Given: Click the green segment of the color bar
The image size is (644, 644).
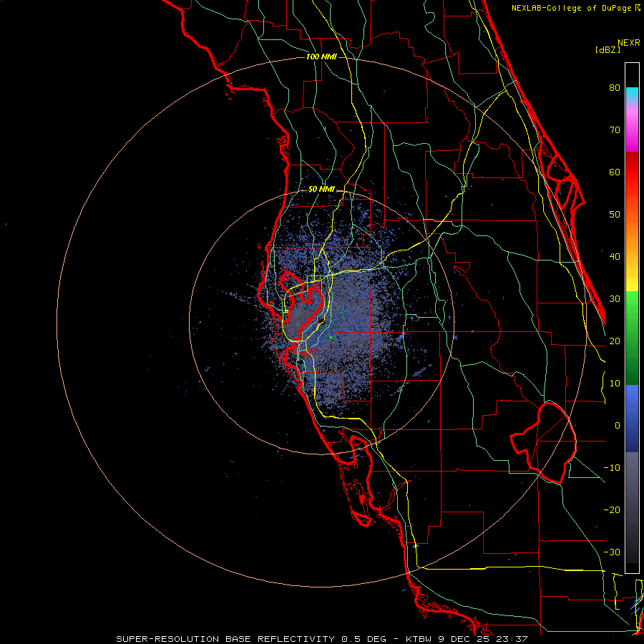Looking at the screenshot, I should coord(632,338).
